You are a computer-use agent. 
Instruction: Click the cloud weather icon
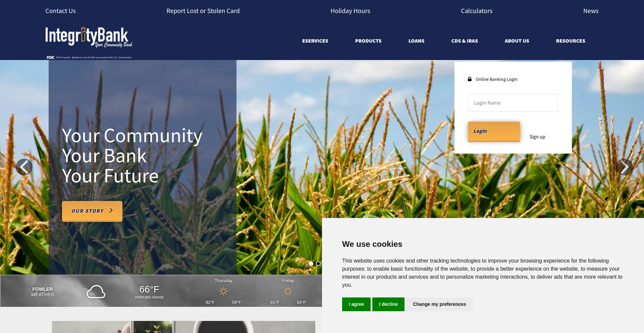tap(96, 291)
